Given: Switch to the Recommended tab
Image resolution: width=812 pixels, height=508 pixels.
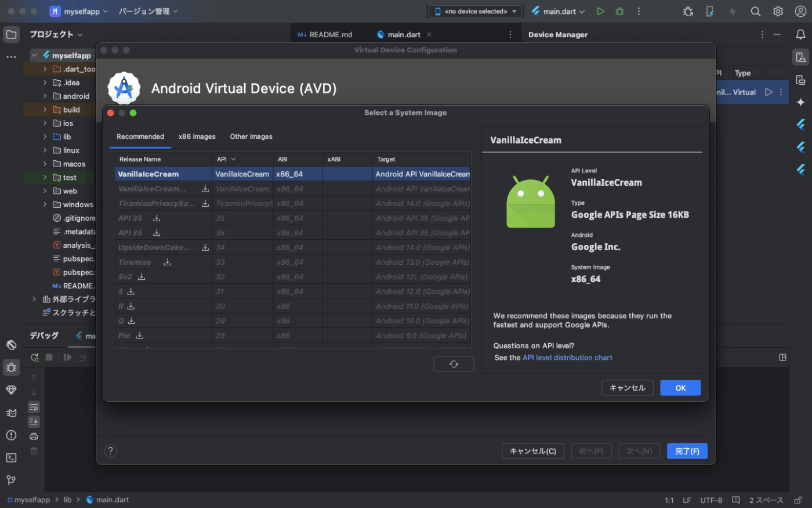Looking at the screenshot, I should (140, 136).
